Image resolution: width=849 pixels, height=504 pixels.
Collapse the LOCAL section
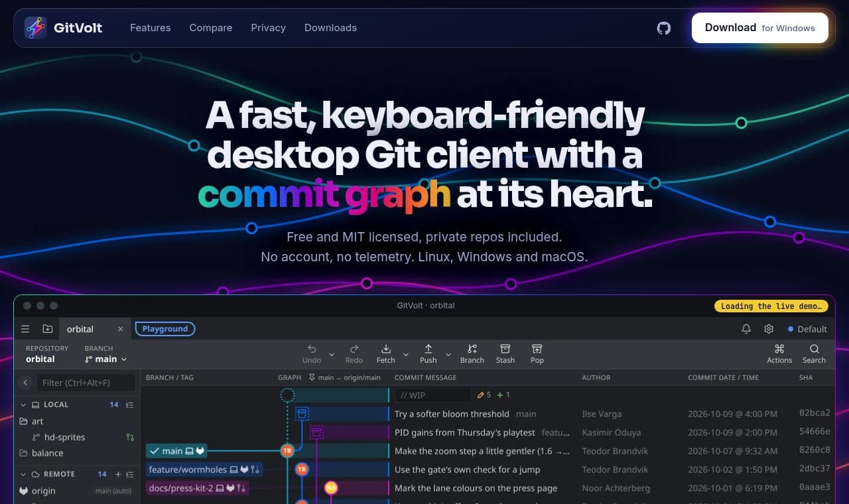click(x=23, y=405)
